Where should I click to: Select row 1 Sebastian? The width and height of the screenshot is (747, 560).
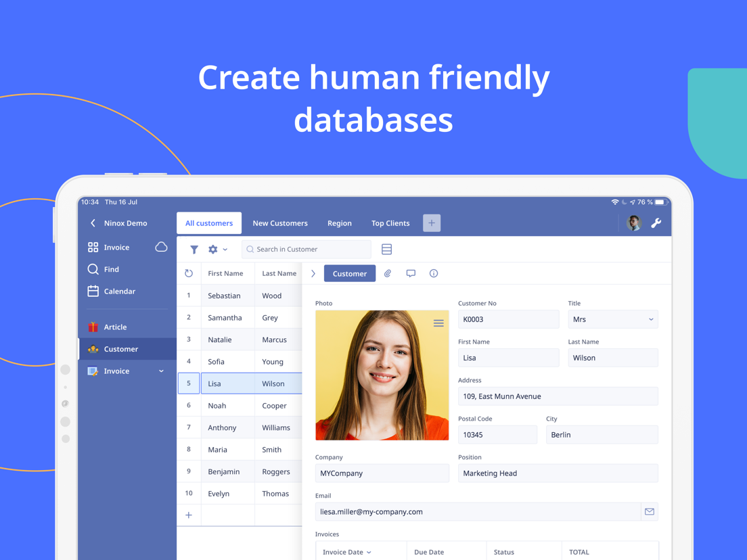[x=189, y=296]
